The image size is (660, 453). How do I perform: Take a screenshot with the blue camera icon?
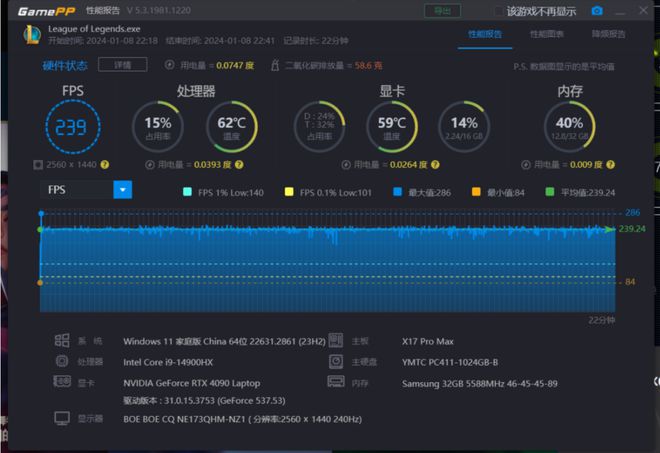pos(597,11)
